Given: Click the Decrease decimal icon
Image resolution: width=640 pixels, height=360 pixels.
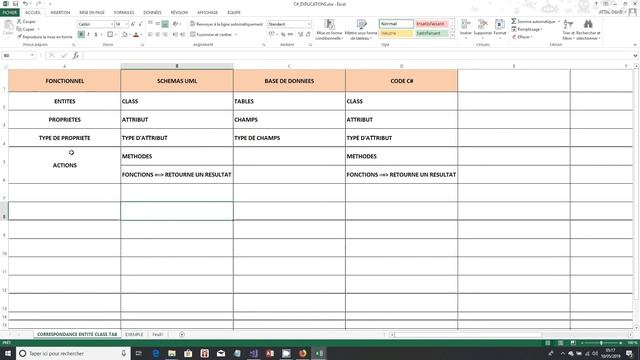Looking at the screenshot, I should (x=308, y=35).
